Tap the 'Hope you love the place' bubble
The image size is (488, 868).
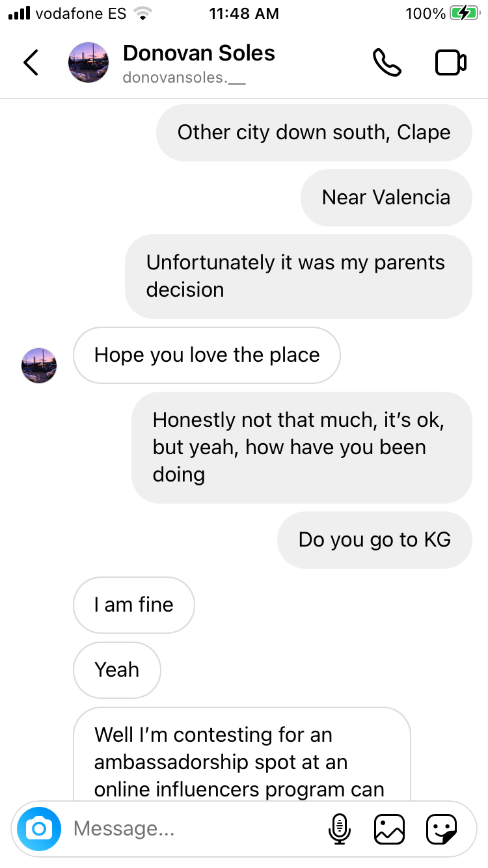[207, 355]
